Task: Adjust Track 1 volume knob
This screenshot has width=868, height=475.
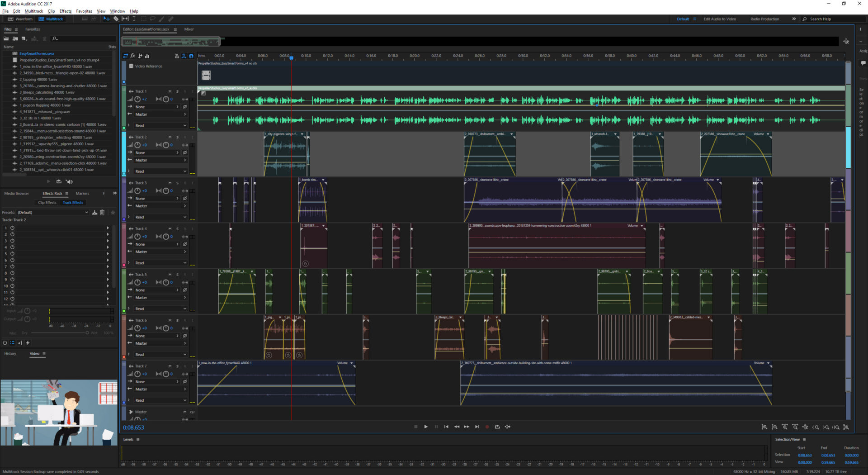Action: [x=137, y=99]
